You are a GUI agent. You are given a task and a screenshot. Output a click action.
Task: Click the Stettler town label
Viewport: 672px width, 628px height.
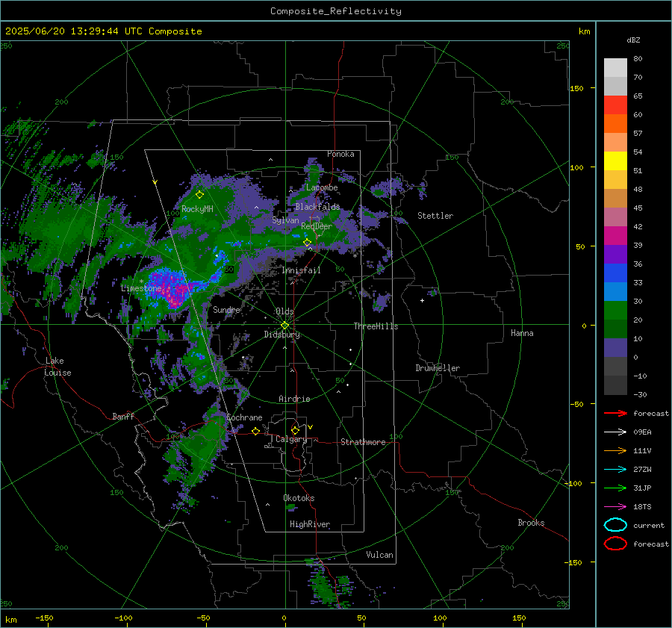tap(435, 216)
